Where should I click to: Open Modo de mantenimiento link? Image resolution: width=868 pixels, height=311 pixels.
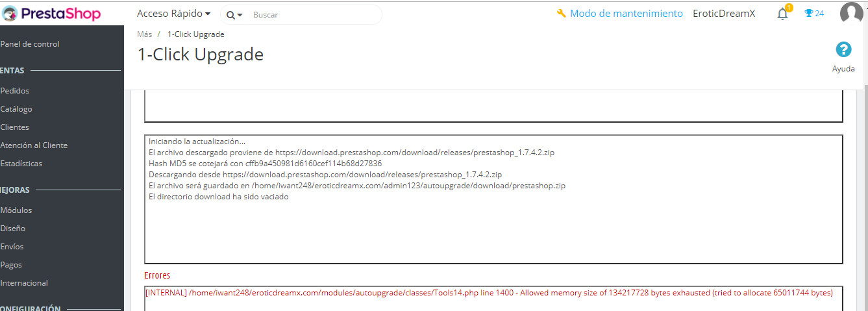click(x=626, y=14)
